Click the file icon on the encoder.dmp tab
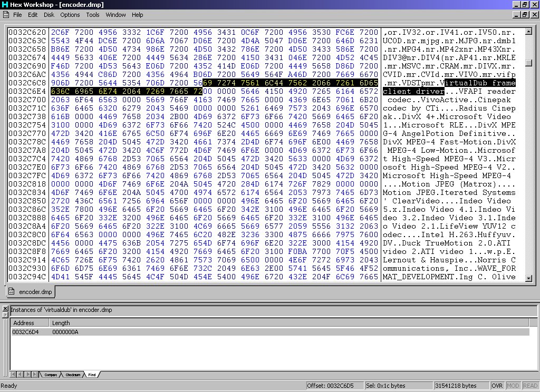This screenshot has height=392, width=540. 12,291
